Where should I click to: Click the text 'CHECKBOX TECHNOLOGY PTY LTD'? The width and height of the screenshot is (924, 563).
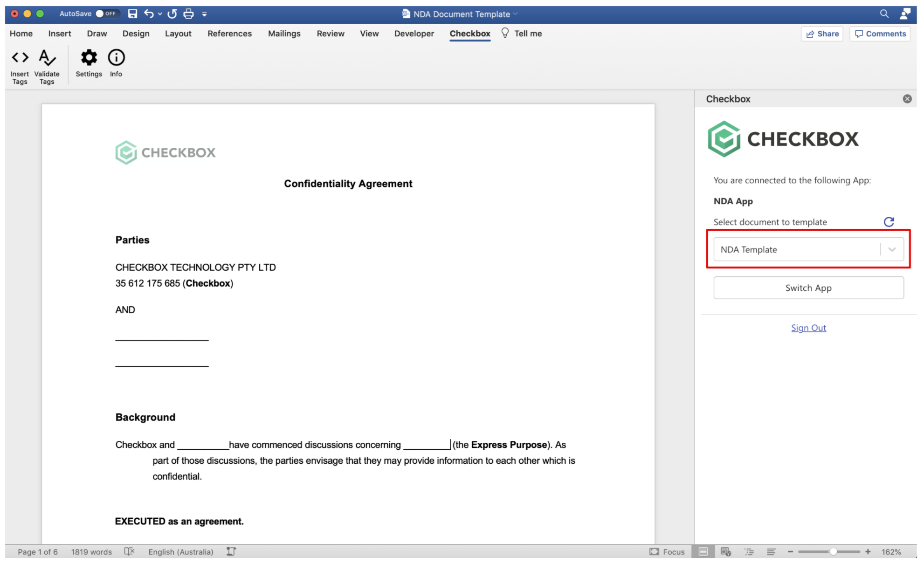(196, 267)
